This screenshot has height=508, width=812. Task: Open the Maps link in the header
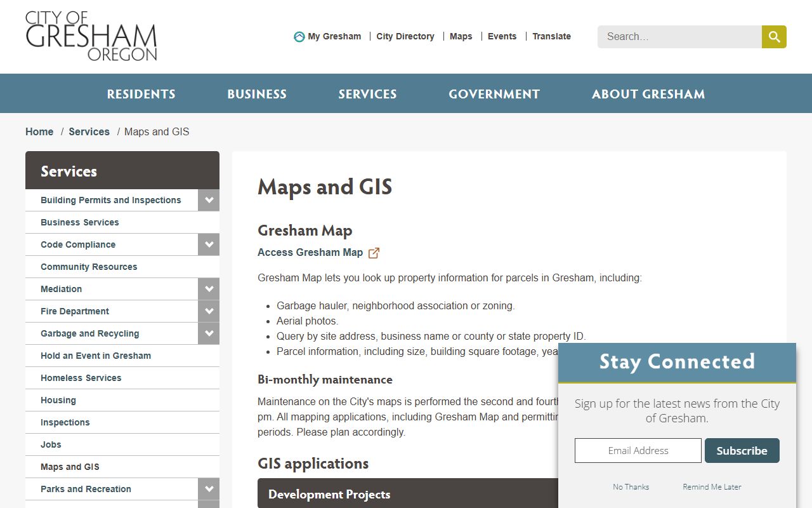click(x=461, y=36)
